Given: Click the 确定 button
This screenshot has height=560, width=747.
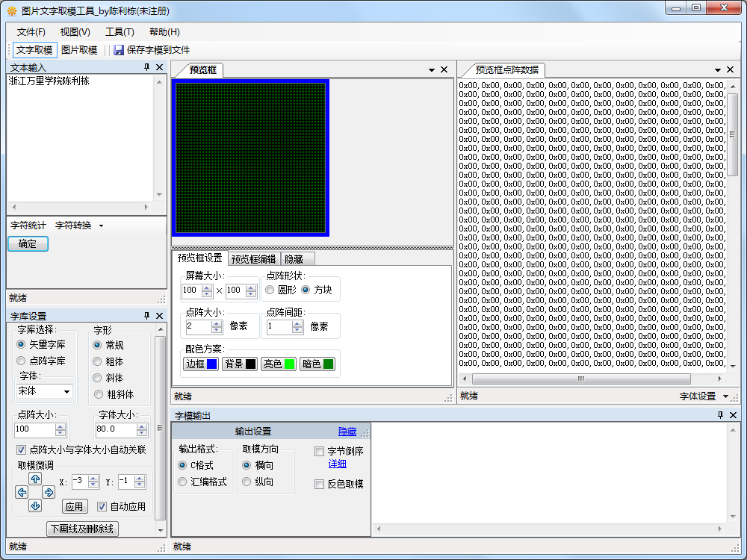Looking at the screenshot, I should pyautogui.click(x=28, y=243).
